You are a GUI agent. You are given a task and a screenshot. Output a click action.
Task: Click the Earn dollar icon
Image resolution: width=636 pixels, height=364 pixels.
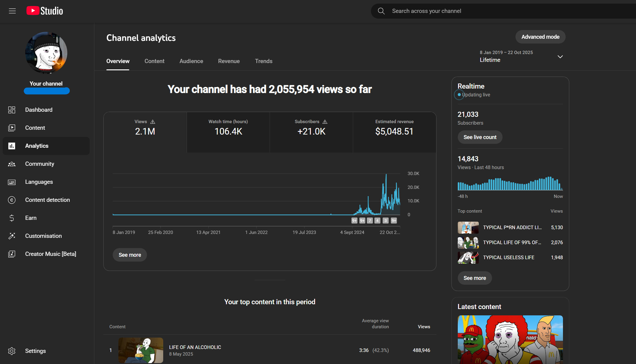coord(12,218)
